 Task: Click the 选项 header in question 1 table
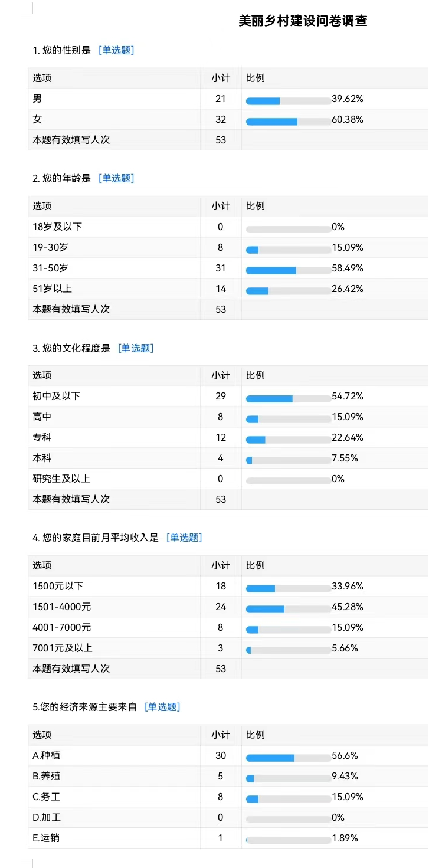42,78
